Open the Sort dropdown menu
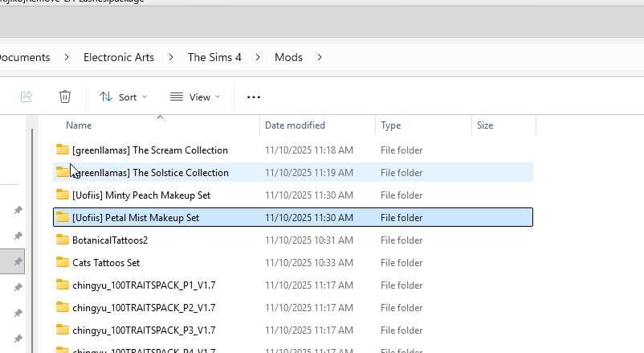 [124, 97]
